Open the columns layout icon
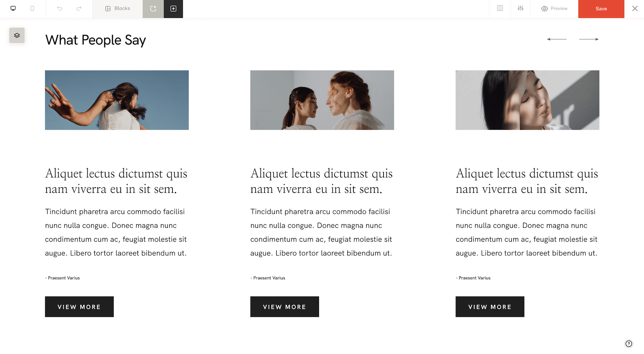This screenshot has width=644, height=354. point(500,9)
